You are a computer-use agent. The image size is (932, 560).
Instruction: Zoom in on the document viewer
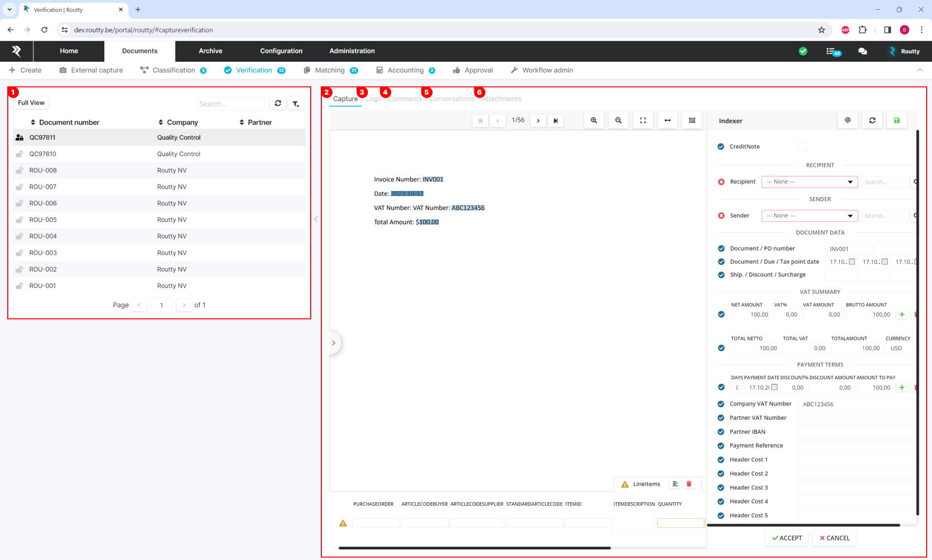click(594, 121)
